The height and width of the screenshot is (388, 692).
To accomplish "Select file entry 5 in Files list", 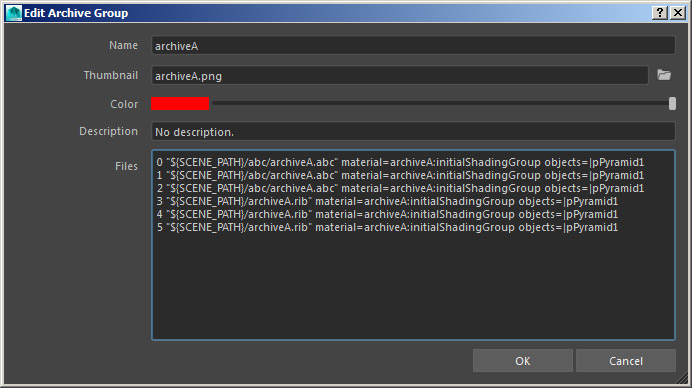I will (387, 227).
